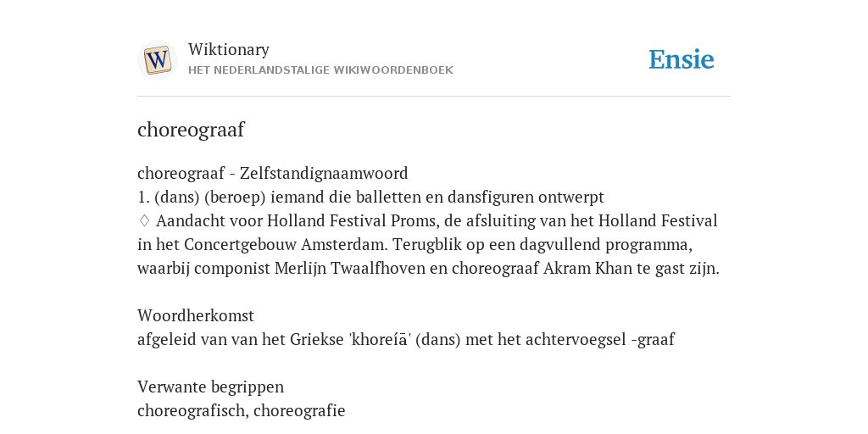Open the related term 'choreografie'
Screen dimensions: 868x434
[299, 411]
